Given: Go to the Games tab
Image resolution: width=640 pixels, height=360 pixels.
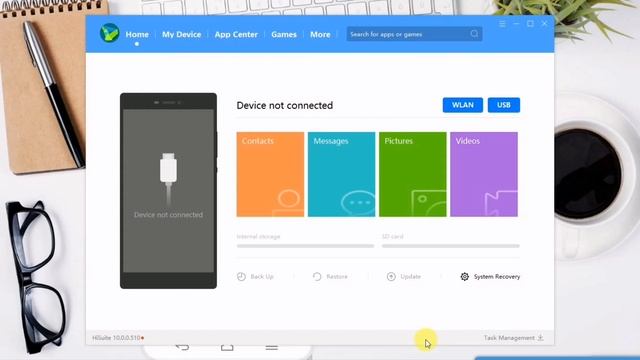Looking at the screenshot, I should pyautogui.click(x=284, y=35).
